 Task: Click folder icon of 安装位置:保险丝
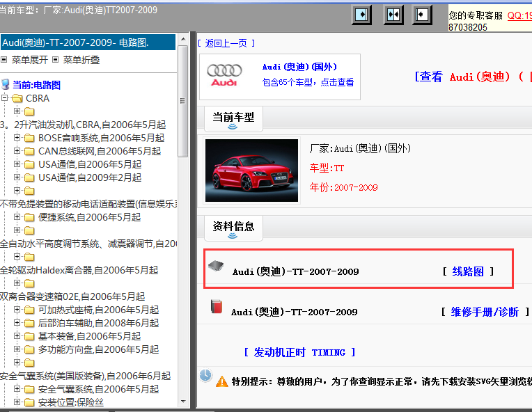coord(29,402)
